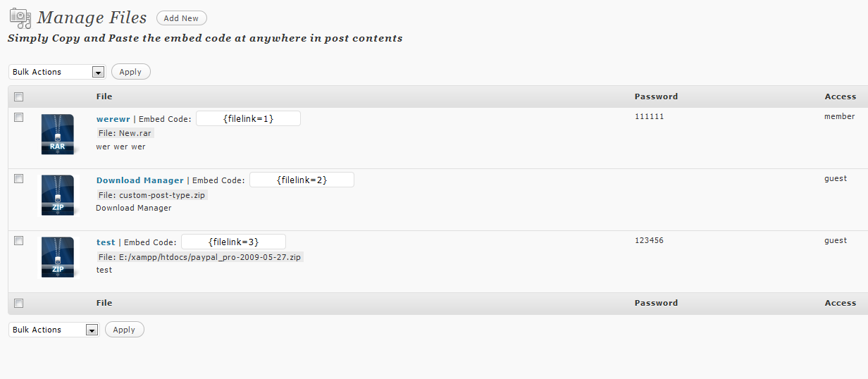This screenshot has width=868, height=379.
Task: Click the {filelink=1} embed code field
Action: click(x=248, y=118)
